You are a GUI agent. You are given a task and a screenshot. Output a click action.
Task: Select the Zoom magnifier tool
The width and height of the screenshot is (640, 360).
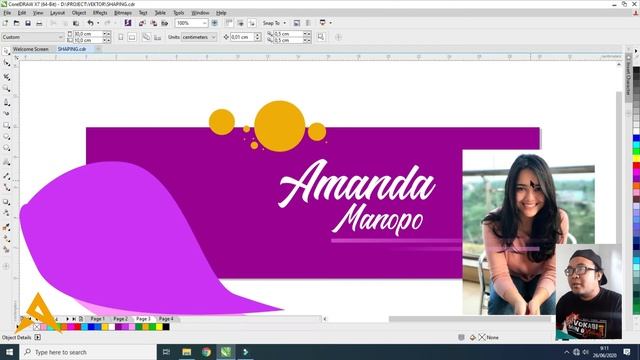(7, 88)
